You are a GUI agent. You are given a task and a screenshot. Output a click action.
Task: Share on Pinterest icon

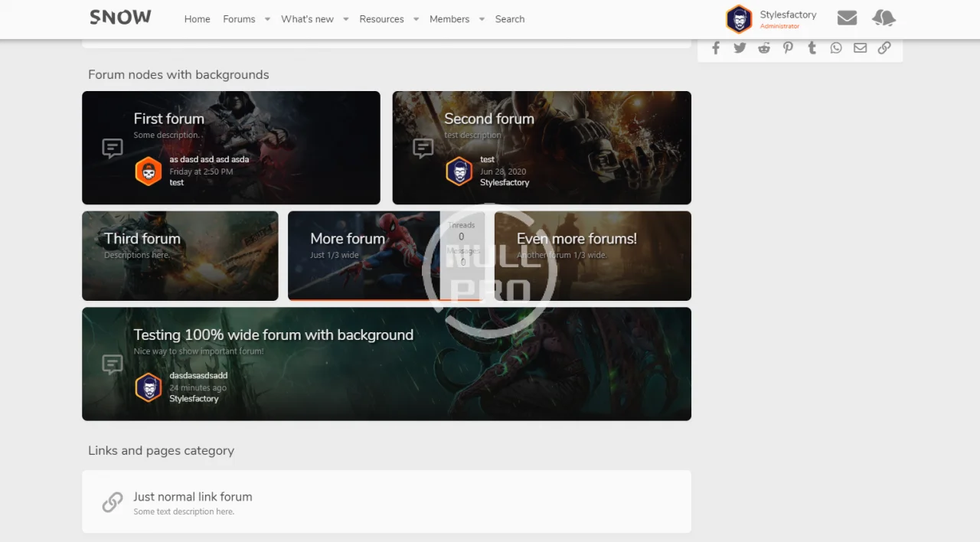click(788, 48)
